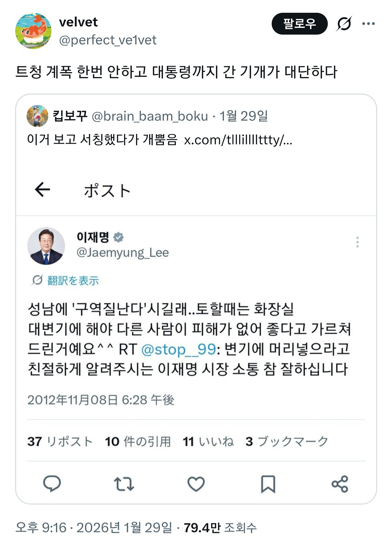The height and width of the screenshot is (544, 392).
Task: Click the 79.4만 조회수 view count
Action: pyautogui.click(x=220, y=527)
